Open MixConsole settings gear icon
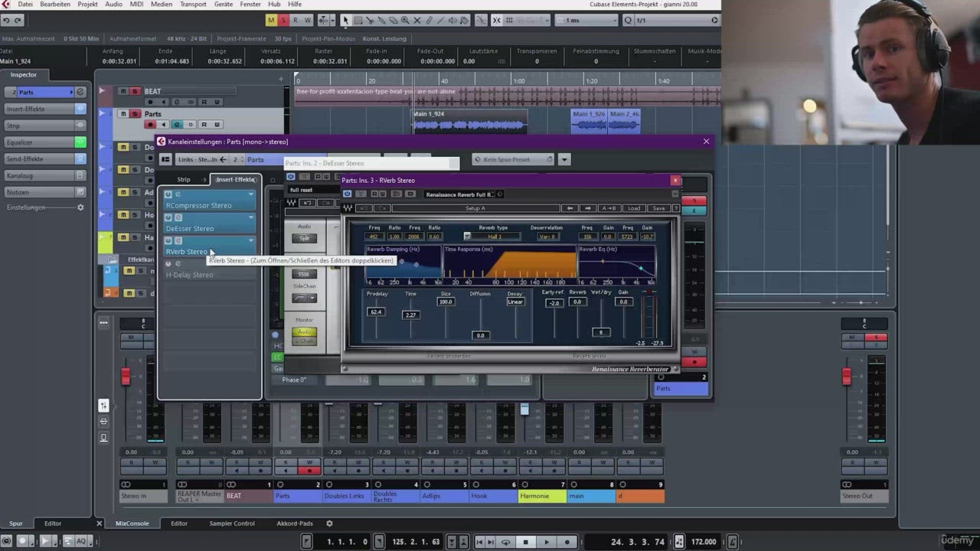The width and height of the screenshot is (980, 551). [x=329, y=523]
